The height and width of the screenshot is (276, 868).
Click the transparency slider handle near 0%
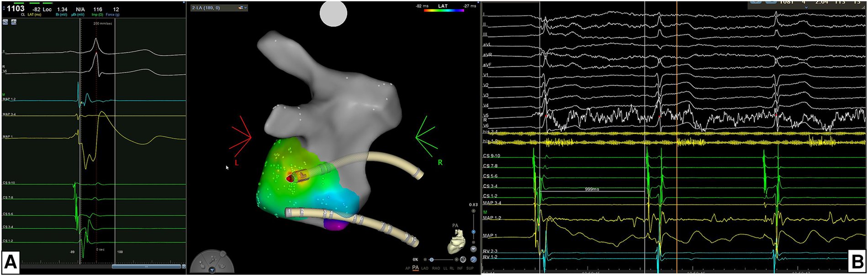[x=431, y=260]
